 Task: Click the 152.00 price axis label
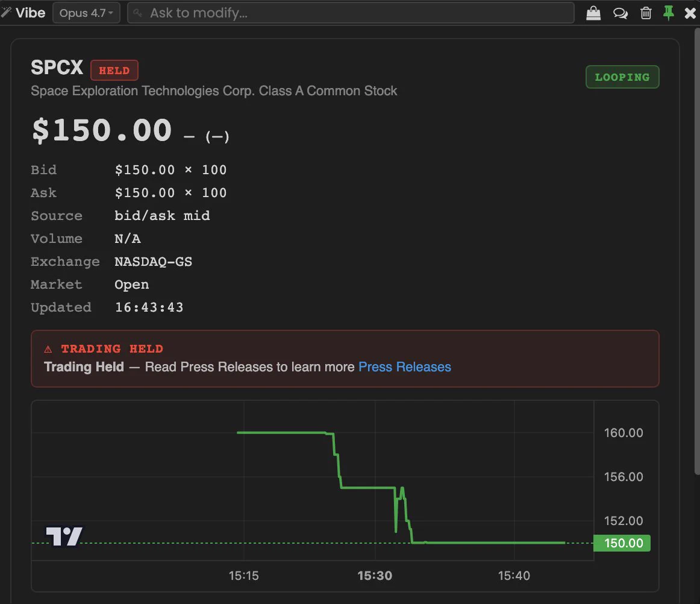point(623,520)
